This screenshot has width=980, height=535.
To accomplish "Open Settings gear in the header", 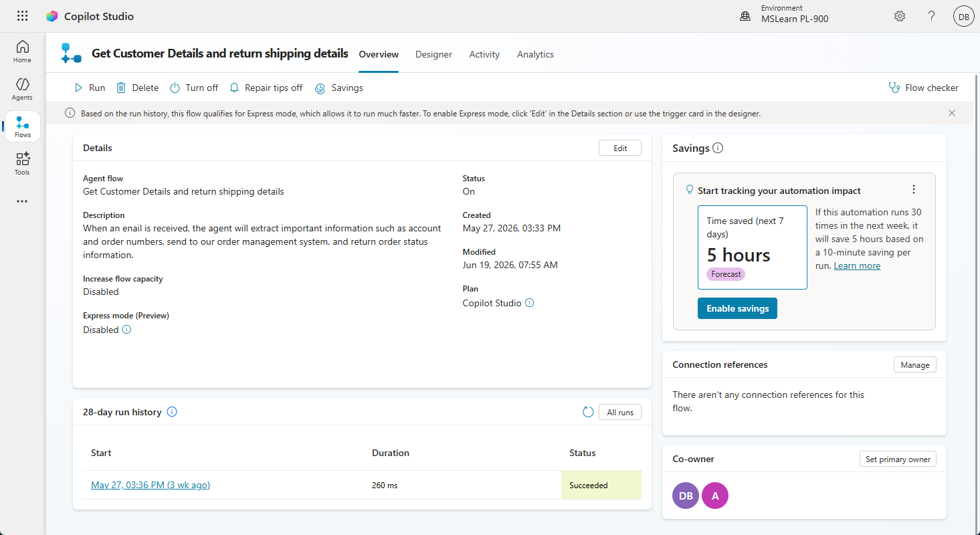I will pyautogui.click(x=900, y=16).
